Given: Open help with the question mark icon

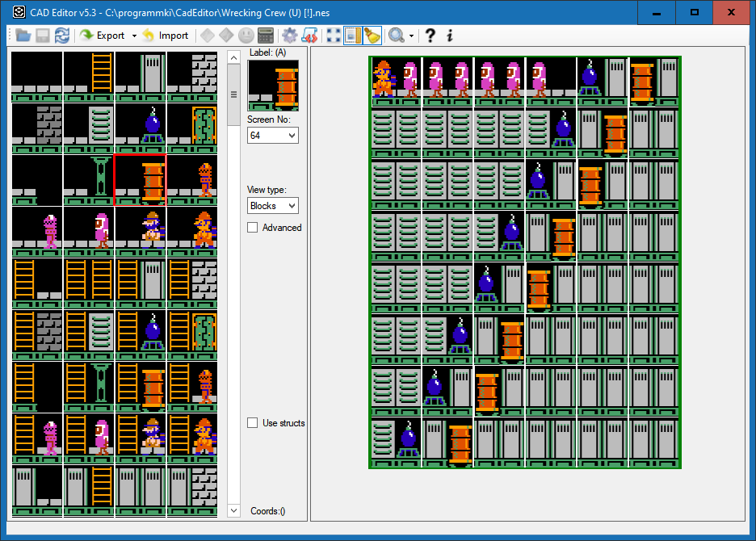Looking at the screenshot, I should click(430, 36).
